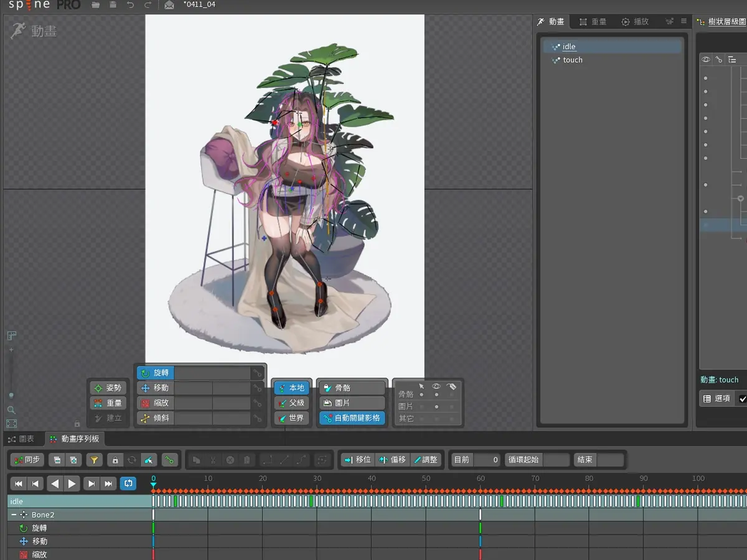Viewport: 747px width, 560px height.
Task: Toggle loop playback in the timeline controls
Action: (128, 483)
